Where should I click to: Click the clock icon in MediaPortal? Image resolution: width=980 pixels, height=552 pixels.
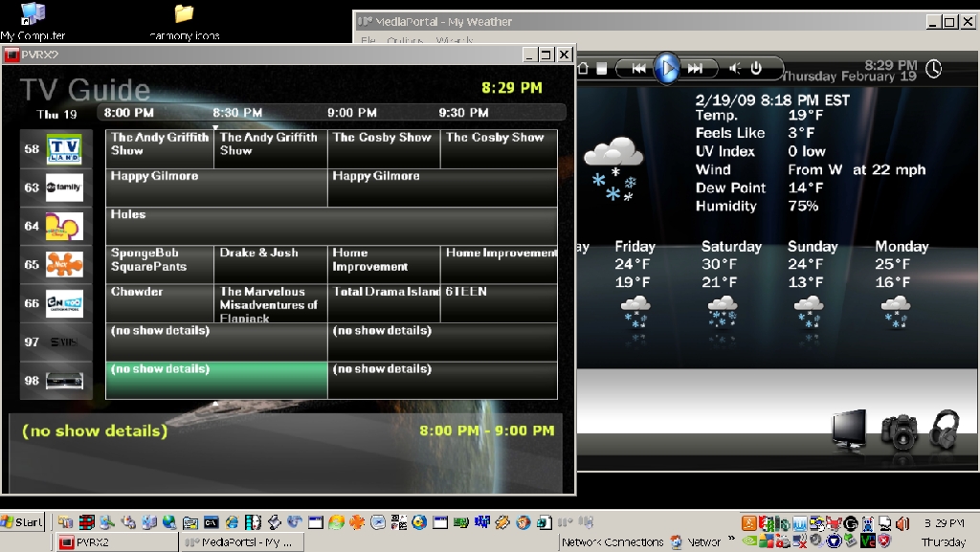click(934, 69)
